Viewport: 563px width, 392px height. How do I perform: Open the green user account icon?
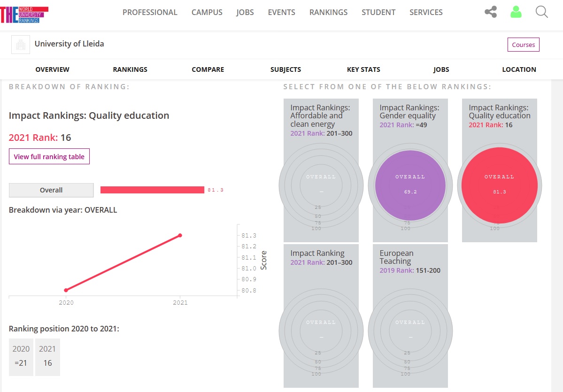pyautogui.click(x=516, y=12)
